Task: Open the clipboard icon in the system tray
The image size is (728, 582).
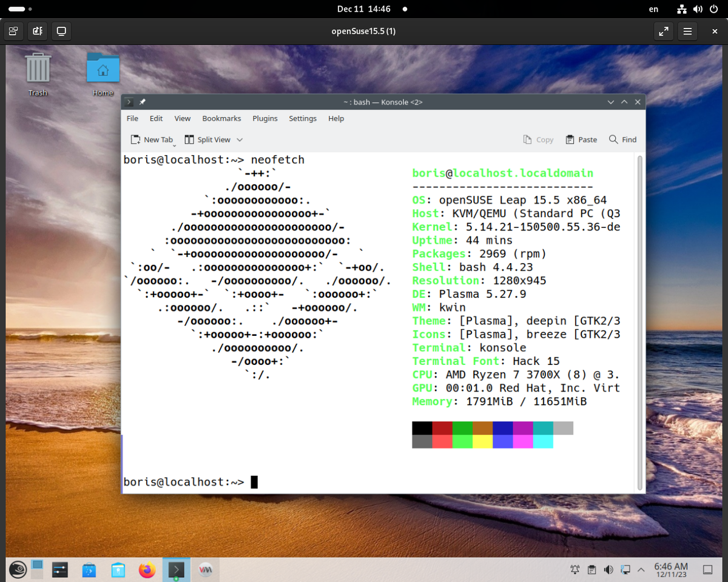Action: click(592, 570)
